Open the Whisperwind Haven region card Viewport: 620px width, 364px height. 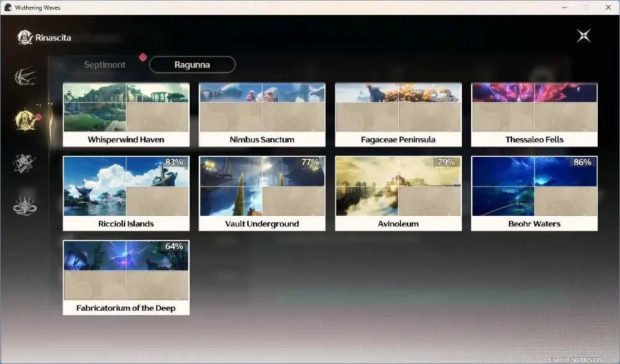(126, 115)
